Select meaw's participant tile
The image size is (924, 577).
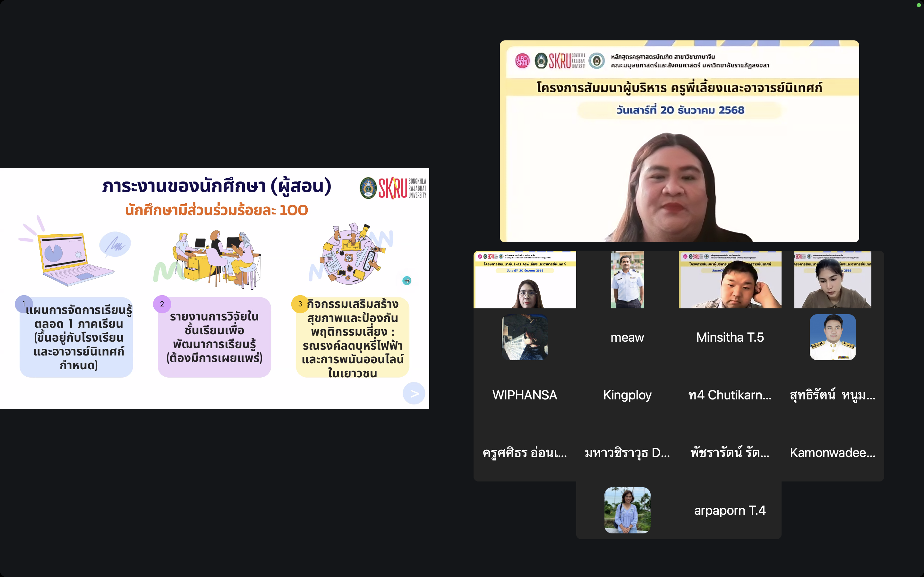point(627,337)
